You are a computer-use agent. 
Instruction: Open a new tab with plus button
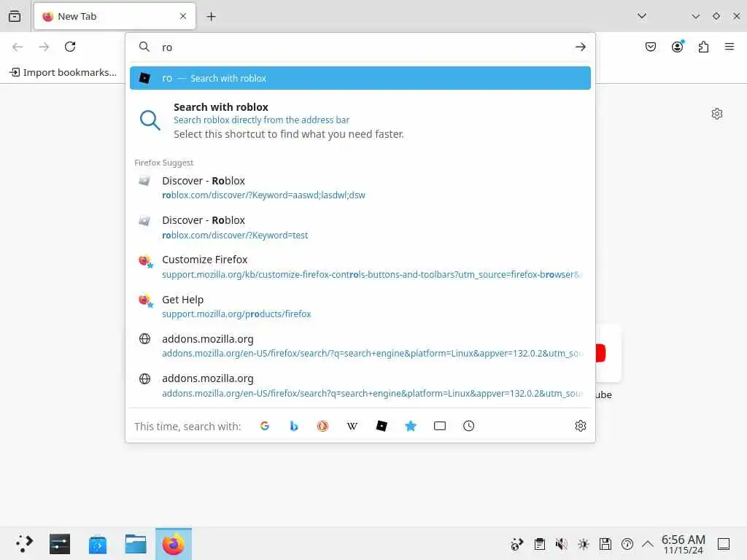coord(211,17)
